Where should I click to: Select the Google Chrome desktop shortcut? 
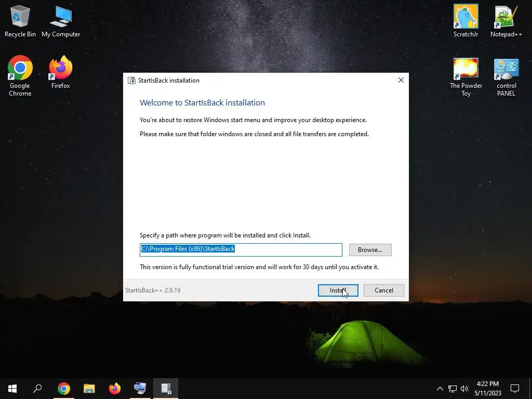coord(20,76)
